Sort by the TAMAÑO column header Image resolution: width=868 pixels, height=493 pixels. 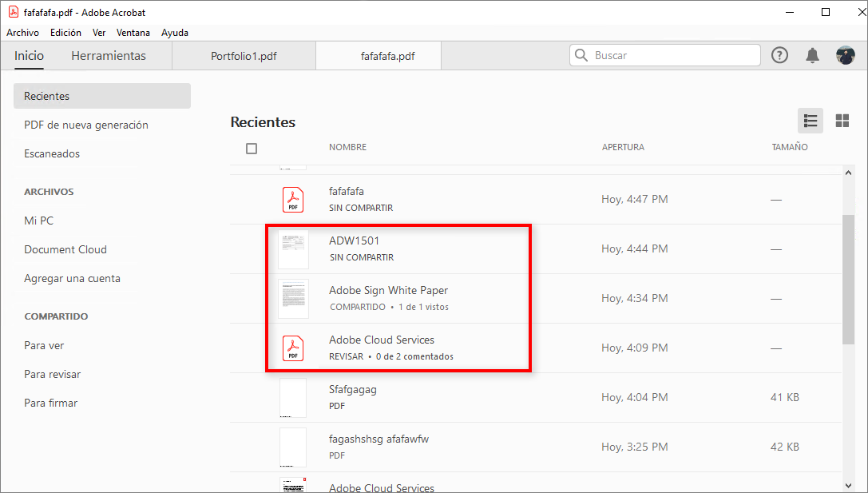click(x=790, y=147)
